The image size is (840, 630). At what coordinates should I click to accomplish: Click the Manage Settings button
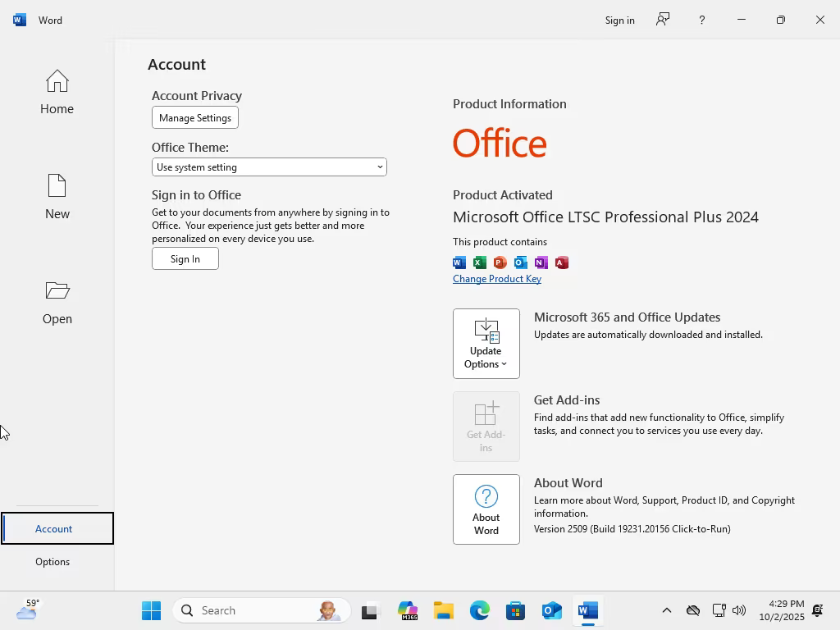[x=195, y=118]
